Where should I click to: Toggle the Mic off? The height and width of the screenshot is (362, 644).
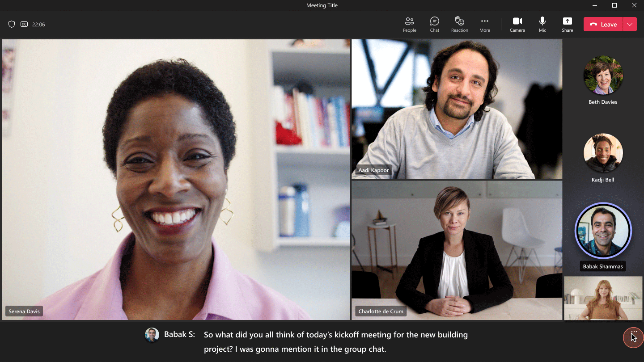[542, 24]
